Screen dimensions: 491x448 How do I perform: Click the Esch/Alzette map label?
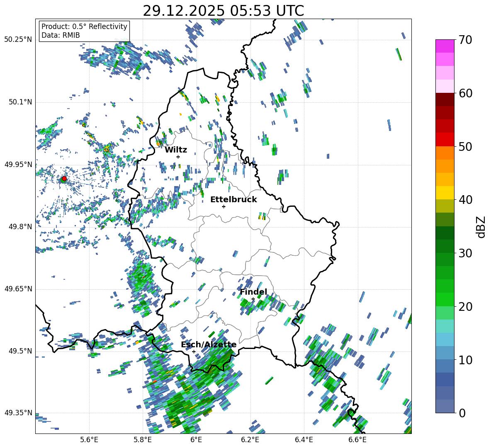209,344
